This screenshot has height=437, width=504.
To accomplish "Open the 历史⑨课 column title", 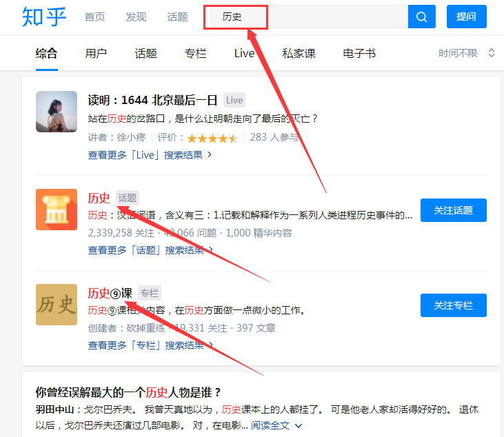I will click(110, 294).
